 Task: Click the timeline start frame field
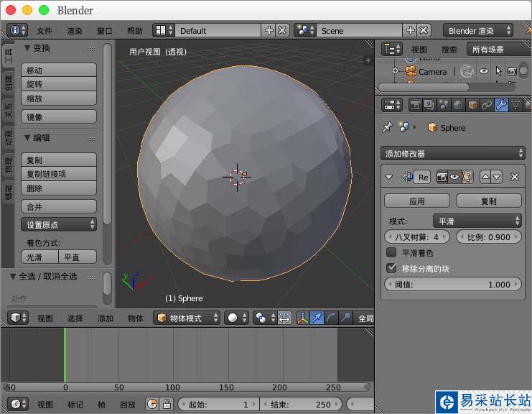coord(218,404)
